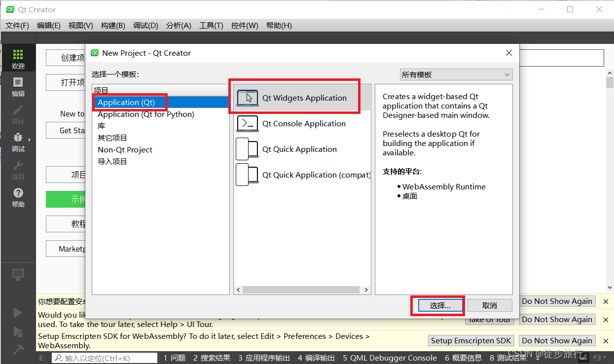Click the kit selector monitor icon
The image size is (614, 364).
point(18,275)
